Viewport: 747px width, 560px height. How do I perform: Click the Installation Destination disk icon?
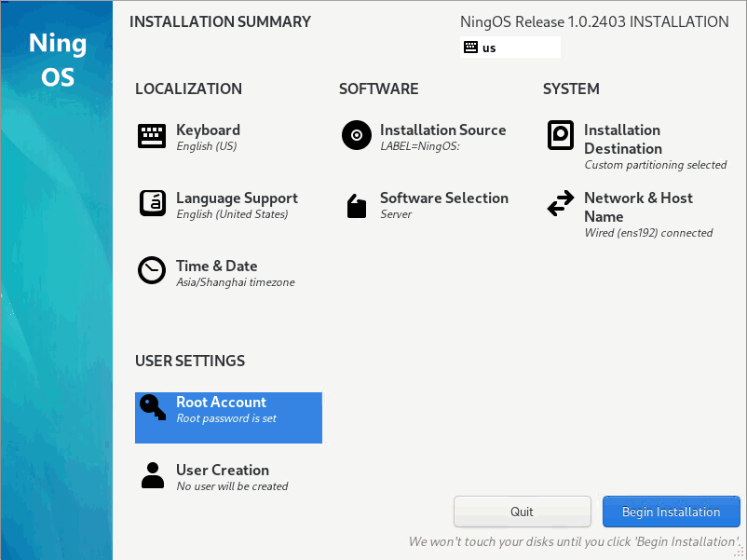[561, 135]
